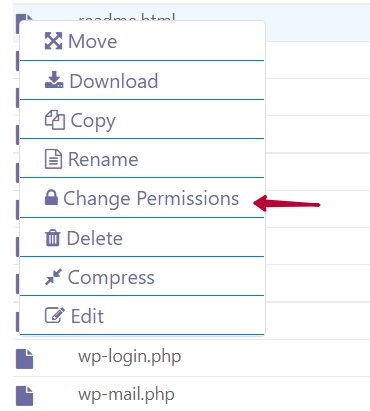Choose the Compress menu entry
This screenshot has width=370, height=411.
[x=142, y=277]
